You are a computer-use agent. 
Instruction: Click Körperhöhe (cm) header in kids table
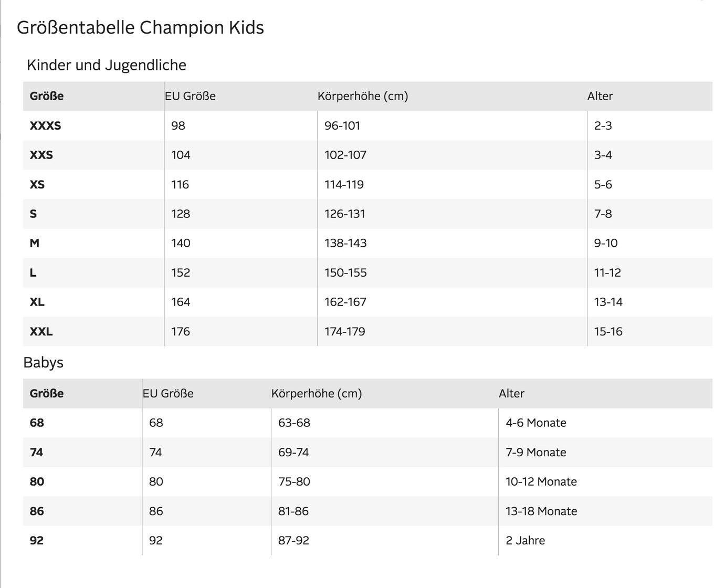tap(363, 96)
